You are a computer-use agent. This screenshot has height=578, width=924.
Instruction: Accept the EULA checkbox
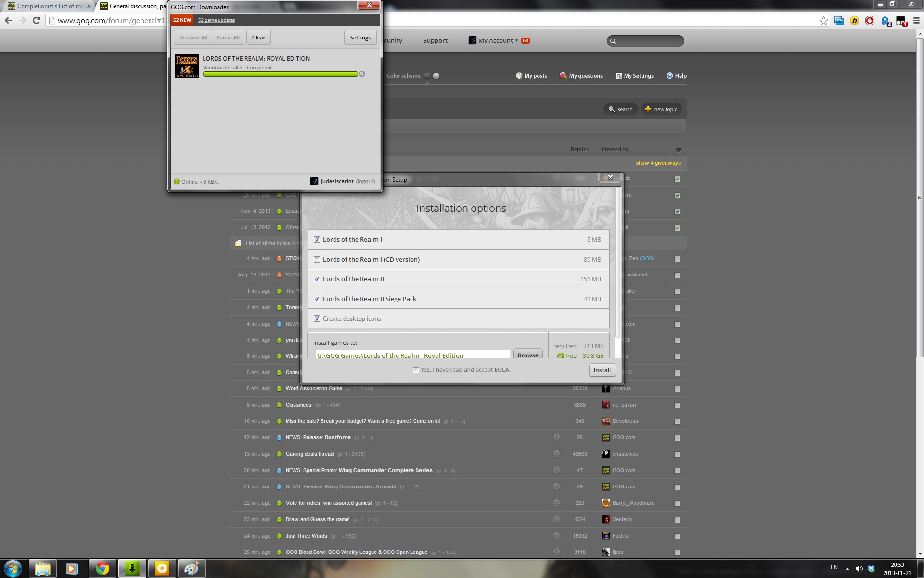(x=416, y=370)
